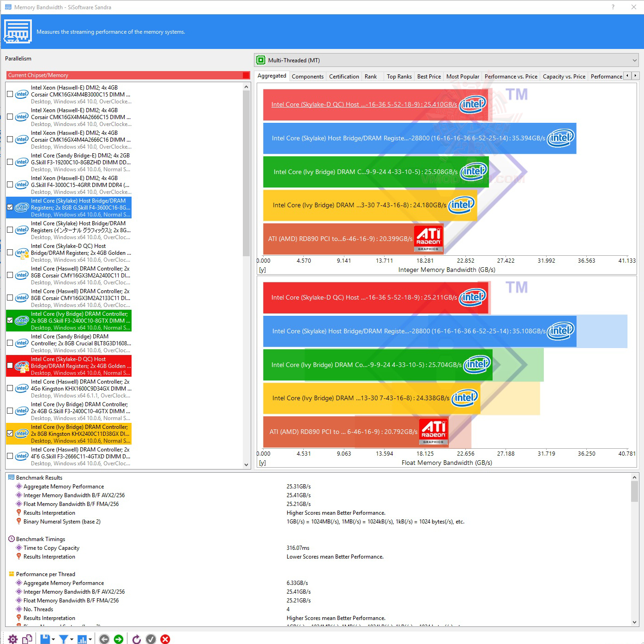Click the reference list scroll-down arrow
Image resolution: width=644 pixels, height=644 pixels.
[246, 464]
